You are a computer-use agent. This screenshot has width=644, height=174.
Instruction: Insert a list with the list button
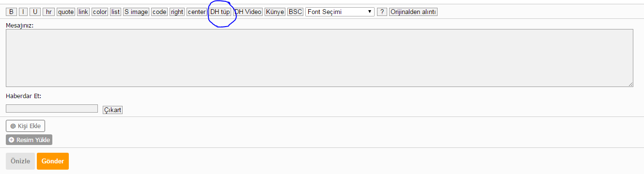pos(115,12)
